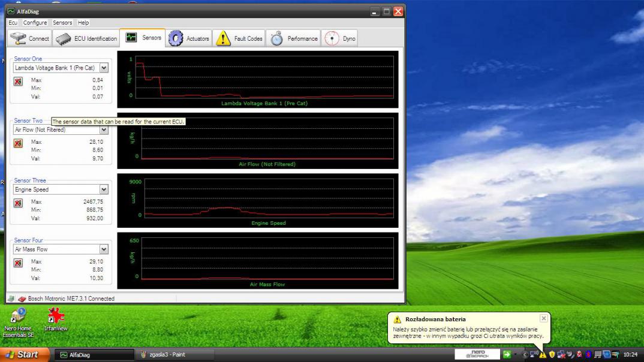Click Engine Speed Min value 868,75
644x362 pixels.
click(95, 210)
